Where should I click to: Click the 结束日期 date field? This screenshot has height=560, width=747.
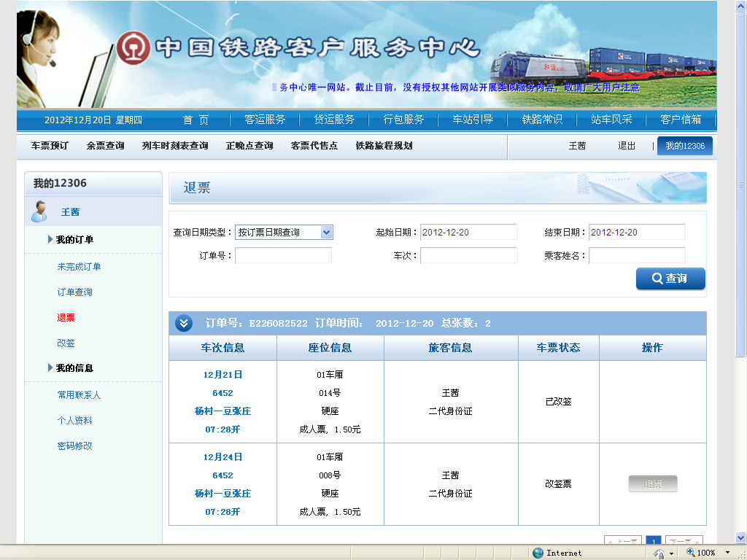tap(637, 233)
